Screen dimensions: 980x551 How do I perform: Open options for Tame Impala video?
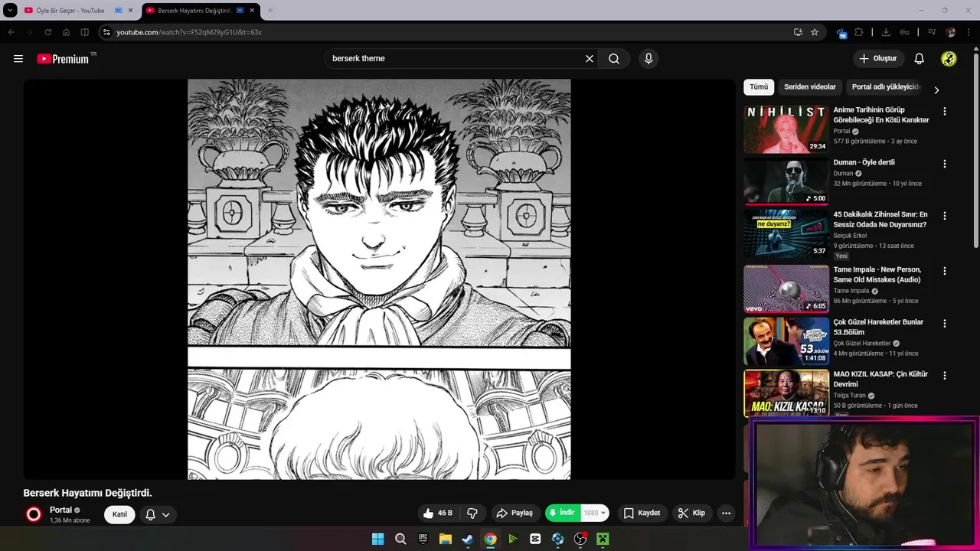pos(944,271)
